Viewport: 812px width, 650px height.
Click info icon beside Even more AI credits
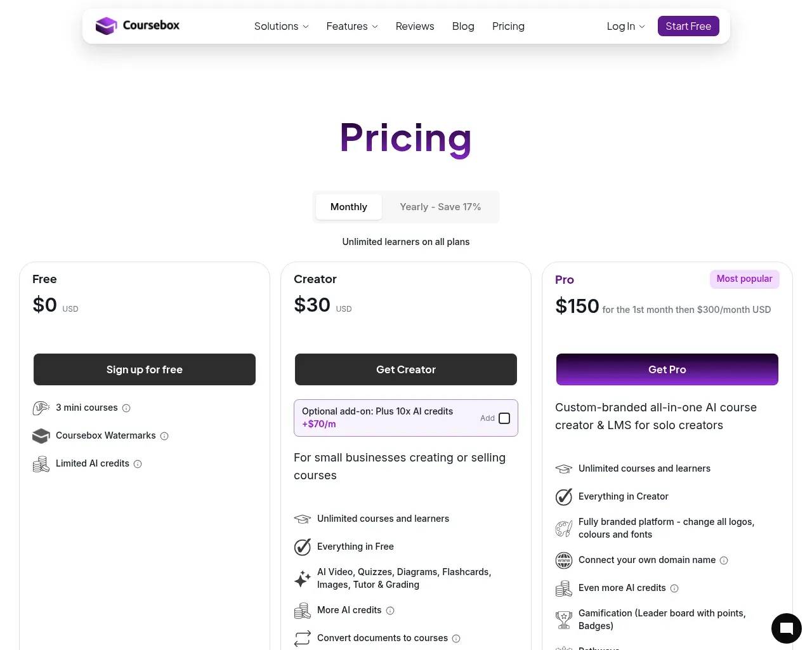(674, 588)
